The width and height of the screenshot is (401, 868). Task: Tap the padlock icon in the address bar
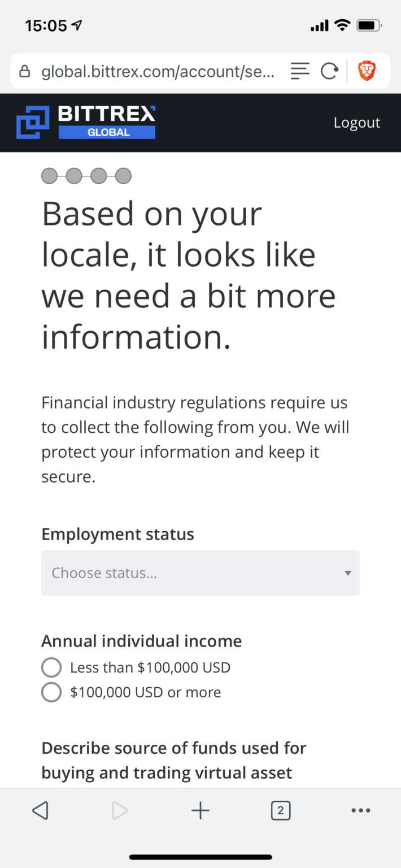tap(24, 71)
